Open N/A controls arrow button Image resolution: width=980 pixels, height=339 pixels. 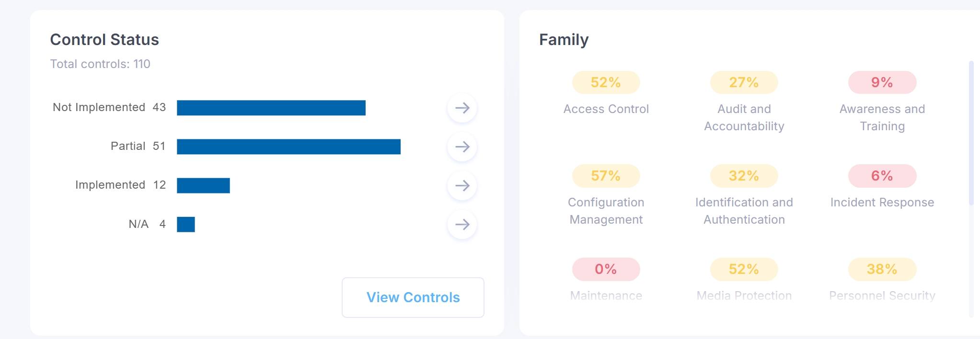pos(462,224)
